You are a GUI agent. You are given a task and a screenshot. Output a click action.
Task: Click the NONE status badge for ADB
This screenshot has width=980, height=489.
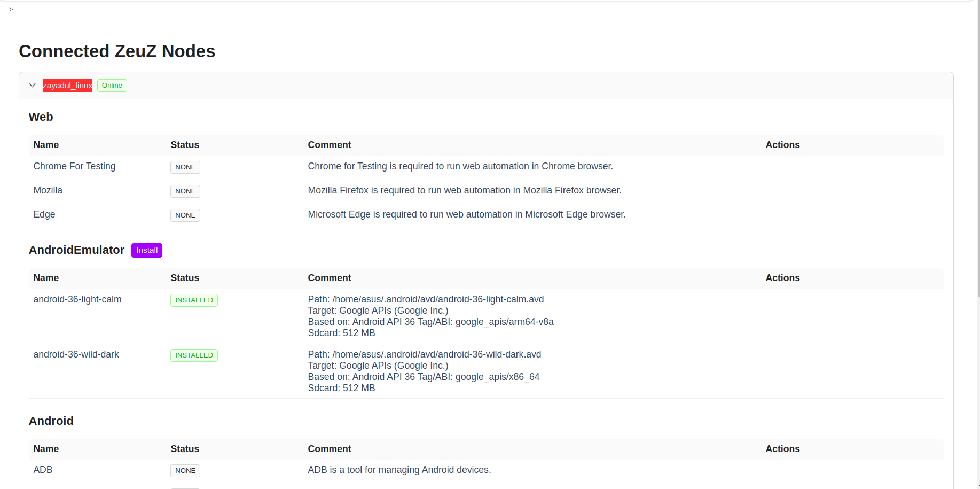point(185,471)
